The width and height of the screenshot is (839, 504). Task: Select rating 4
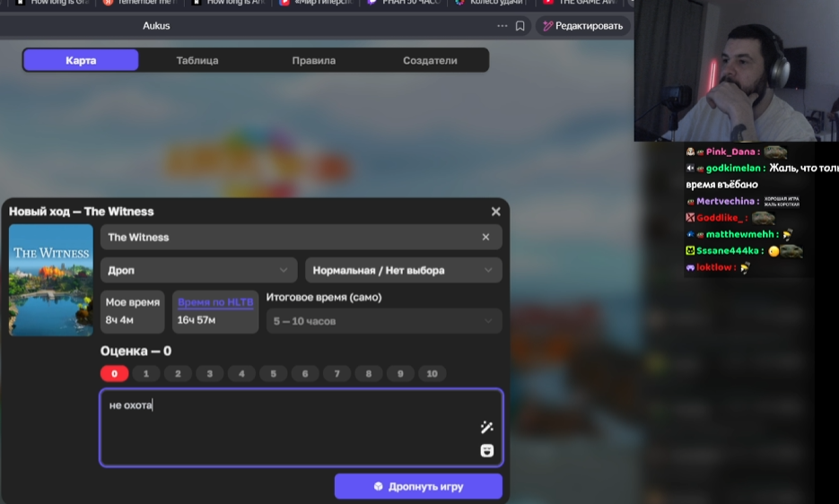tap(241, 373)
